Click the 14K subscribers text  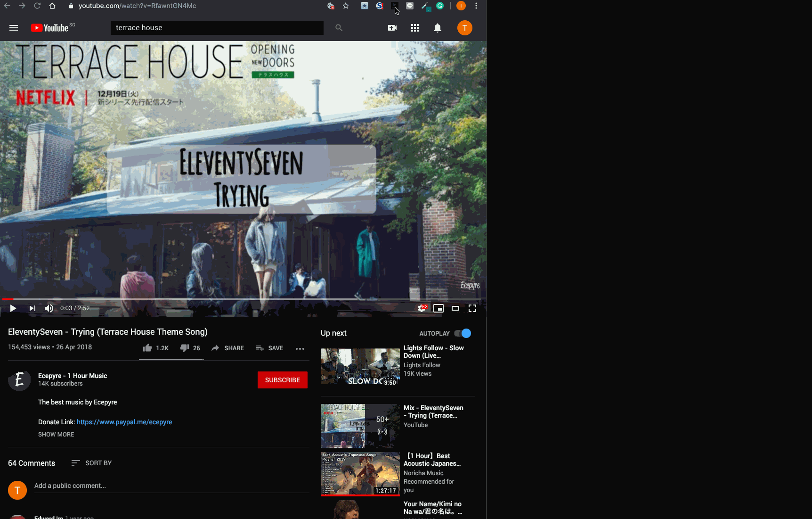(60, 384)
